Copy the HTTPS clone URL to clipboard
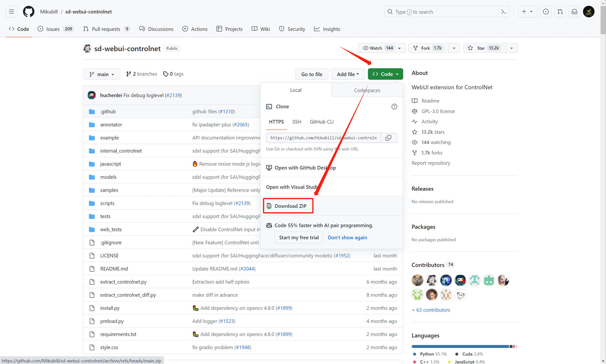This screenshot has height=364, width=606. click(x=388, y=138)
